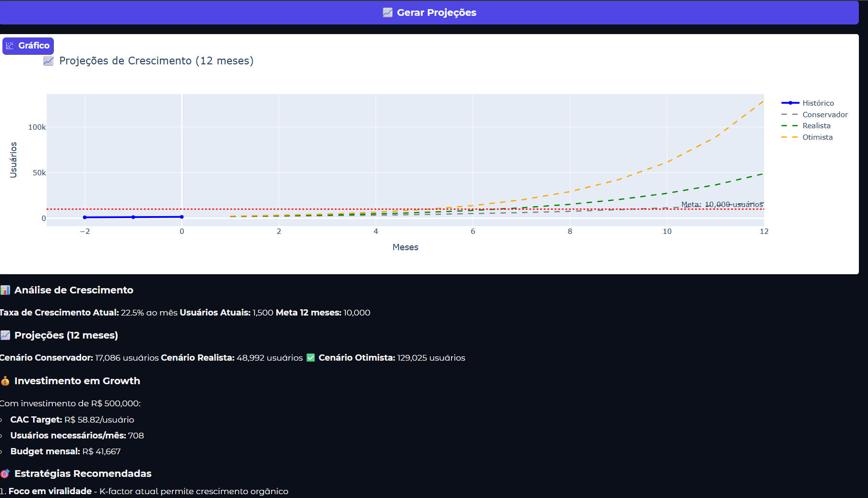
Task: Select the Gráfico label text
Action: (34, 46)
